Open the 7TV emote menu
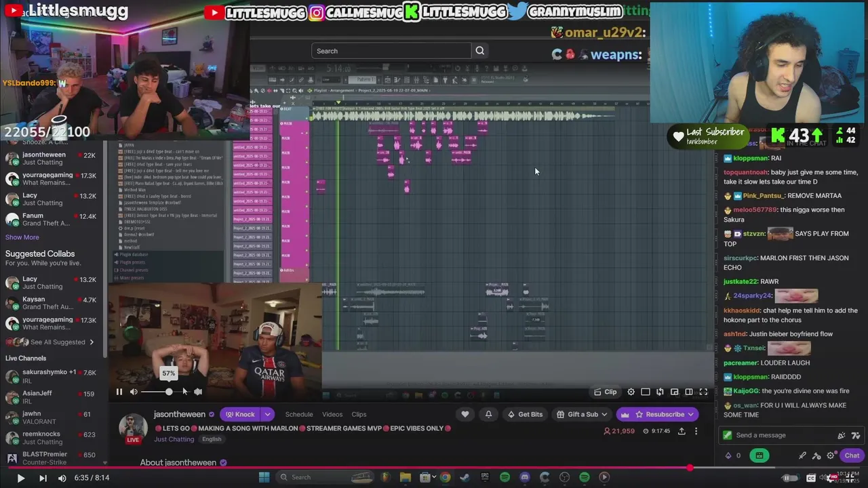868x488 pixels. [x=856, y=436]
